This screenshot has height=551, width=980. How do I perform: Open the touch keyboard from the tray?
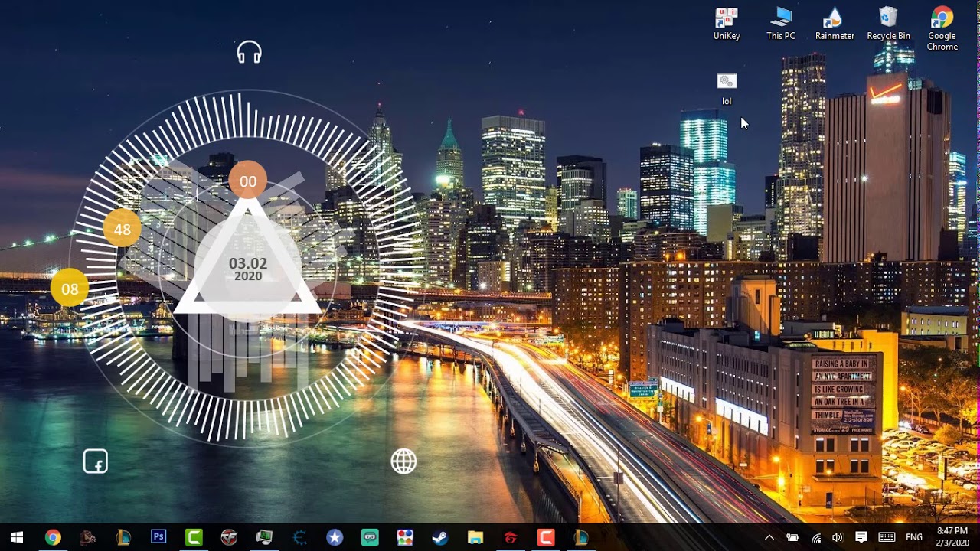tap(887, 537)
